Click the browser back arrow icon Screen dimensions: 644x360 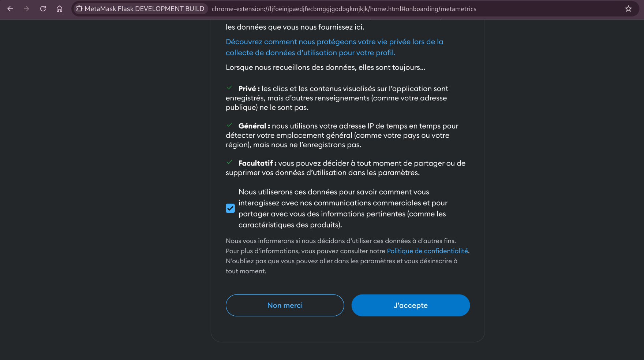point(10,9)
